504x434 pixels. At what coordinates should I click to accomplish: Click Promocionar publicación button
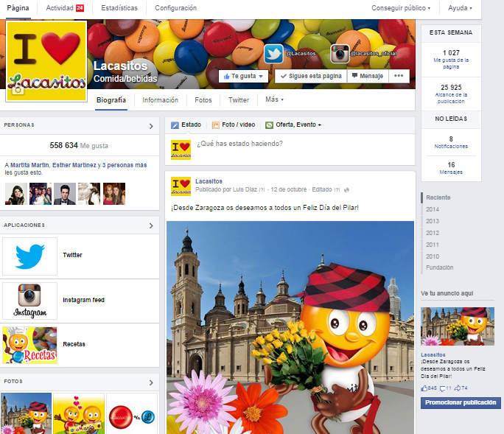click(x=461, y=403)
